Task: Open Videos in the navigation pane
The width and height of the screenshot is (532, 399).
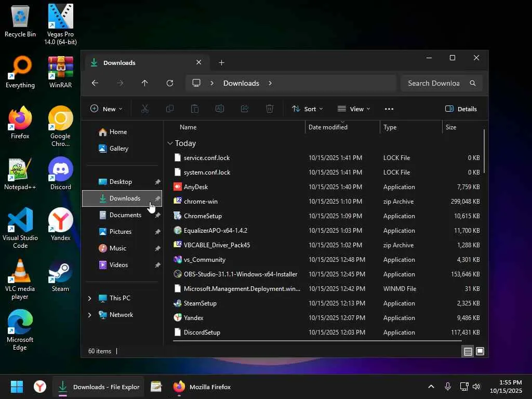Action: coord(122,265)
